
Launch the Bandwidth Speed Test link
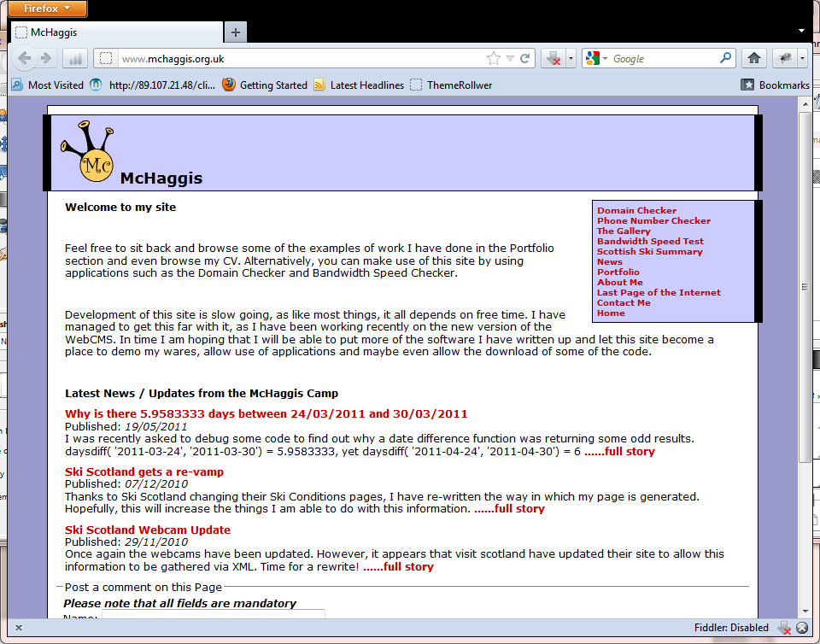(650, 241)
